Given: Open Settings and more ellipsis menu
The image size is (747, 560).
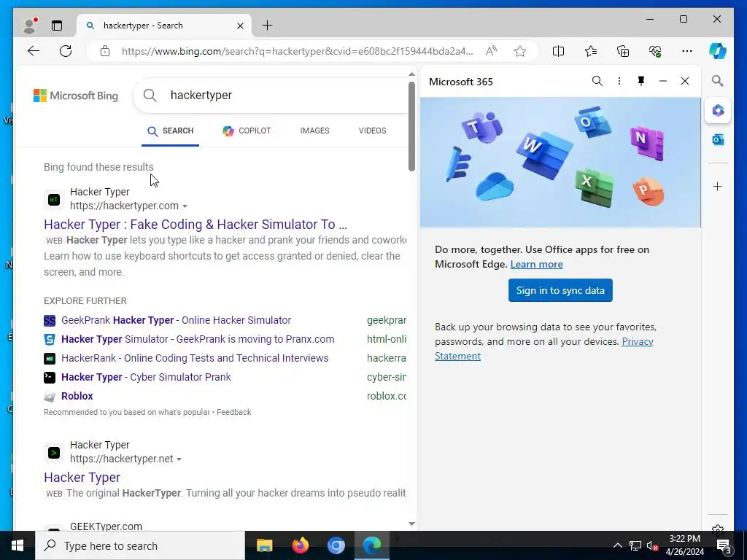Looking at the screenshot, I should (x=687, y=51).
